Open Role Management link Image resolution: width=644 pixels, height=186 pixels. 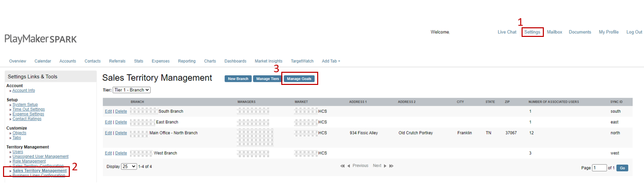pos(29,161)
